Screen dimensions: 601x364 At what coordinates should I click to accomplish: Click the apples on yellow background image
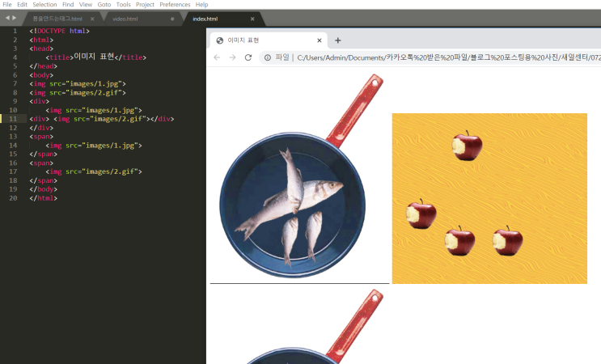[489, 198]
